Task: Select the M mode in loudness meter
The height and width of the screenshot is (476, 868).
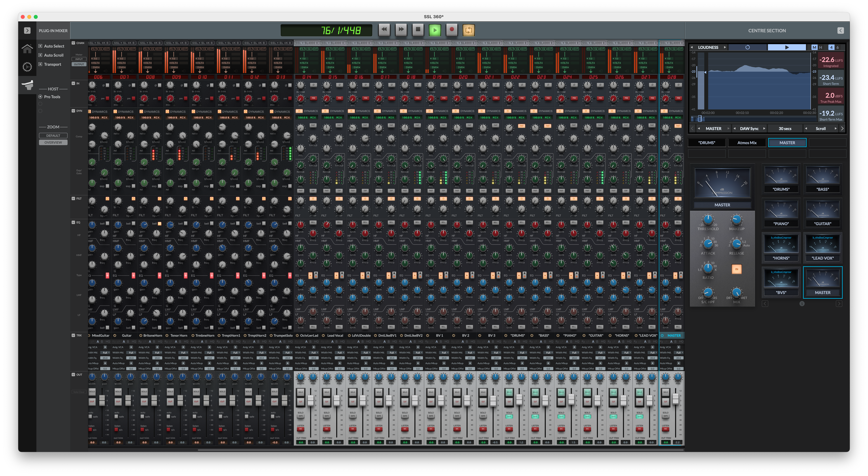Action: [814, 48]
